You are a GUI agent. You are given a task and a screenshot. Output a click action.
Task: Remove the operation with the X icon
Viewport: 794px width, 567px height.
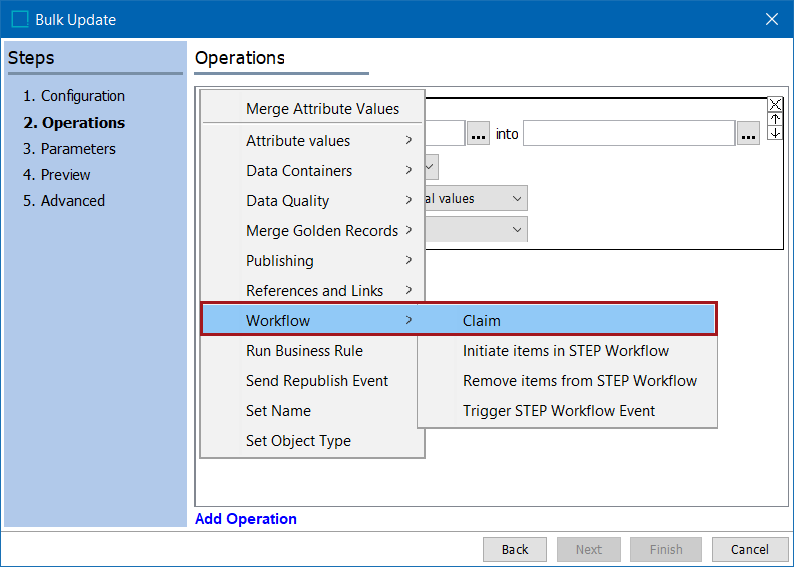click(x=775, y=104)
